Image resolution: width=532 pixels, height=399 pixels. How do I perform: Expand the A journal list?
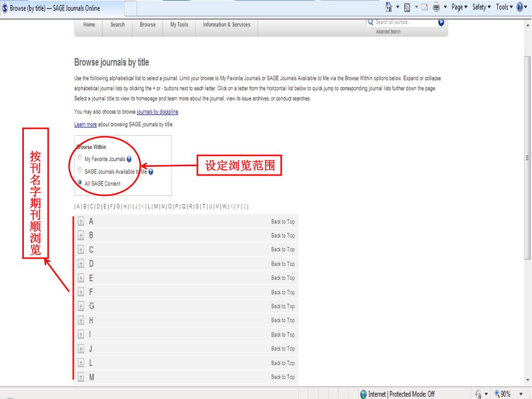(81, 221)
